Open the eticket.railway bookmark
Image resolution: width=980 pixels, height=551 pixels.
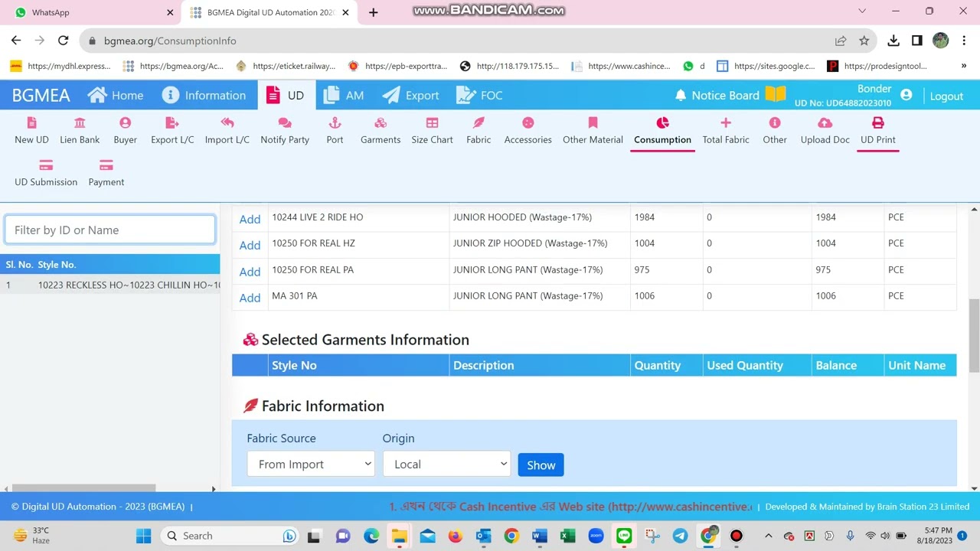coord(286,66)
